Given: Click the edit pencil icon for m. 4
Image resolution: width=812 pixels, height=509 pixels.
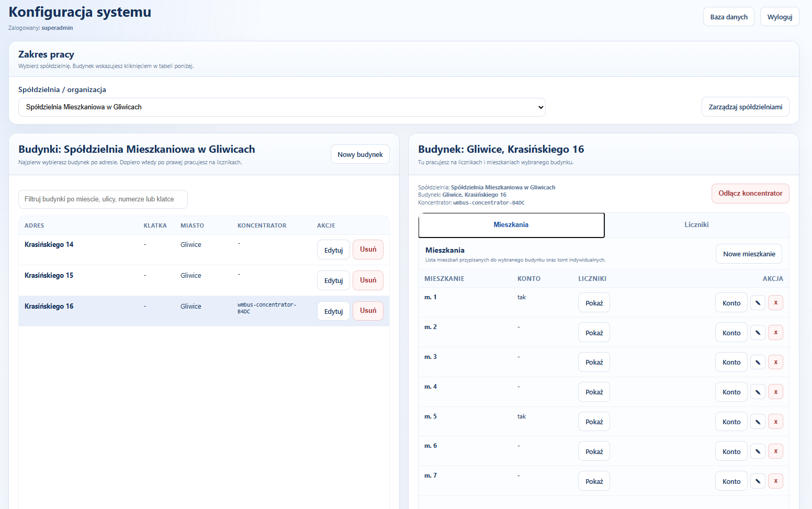Looking at the screenshot, I should [758, 392].
